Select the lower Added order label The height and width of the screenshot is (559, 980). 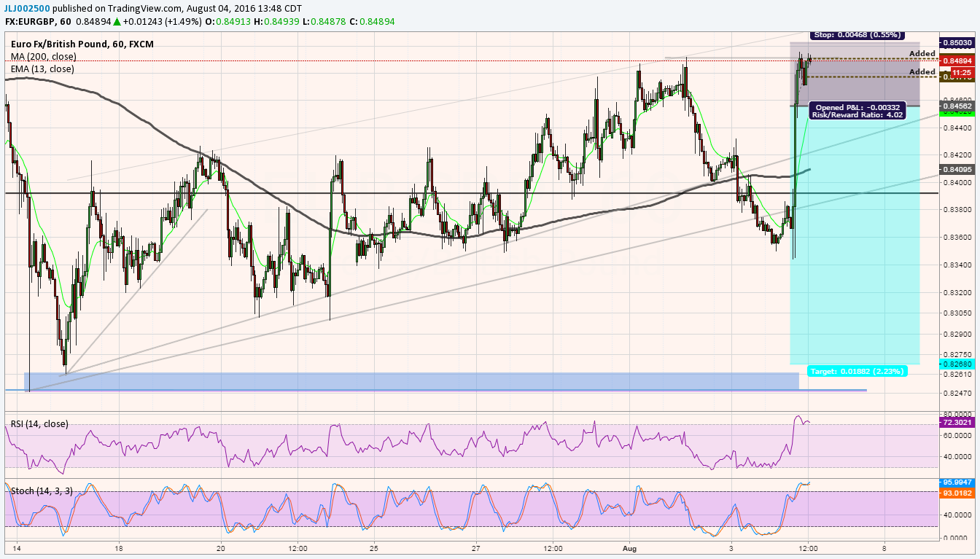click(922, 71)
